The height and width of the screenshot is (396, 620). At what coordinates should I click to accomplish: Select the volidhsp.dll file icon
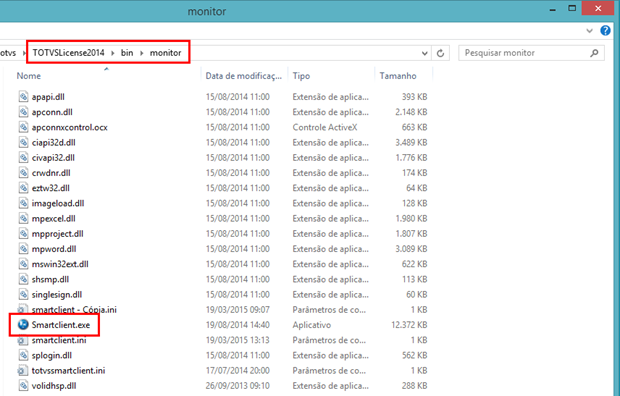tap(23, 386)
